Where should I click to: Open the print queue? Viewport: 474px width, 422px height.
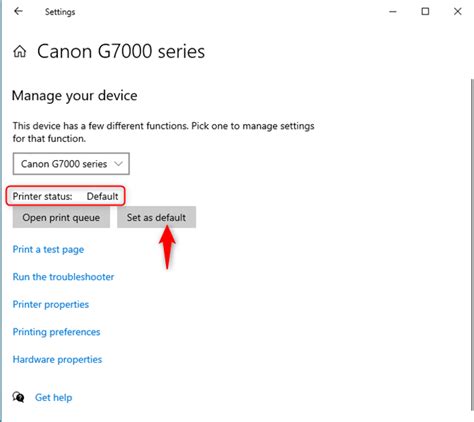tap(61, 217)
